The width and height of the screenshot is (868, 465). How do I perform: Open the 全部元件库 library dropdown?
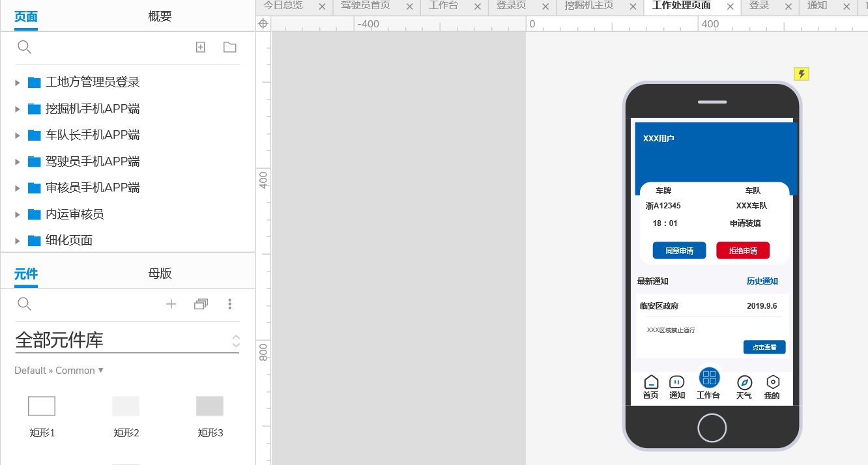(x=236, y=341)
